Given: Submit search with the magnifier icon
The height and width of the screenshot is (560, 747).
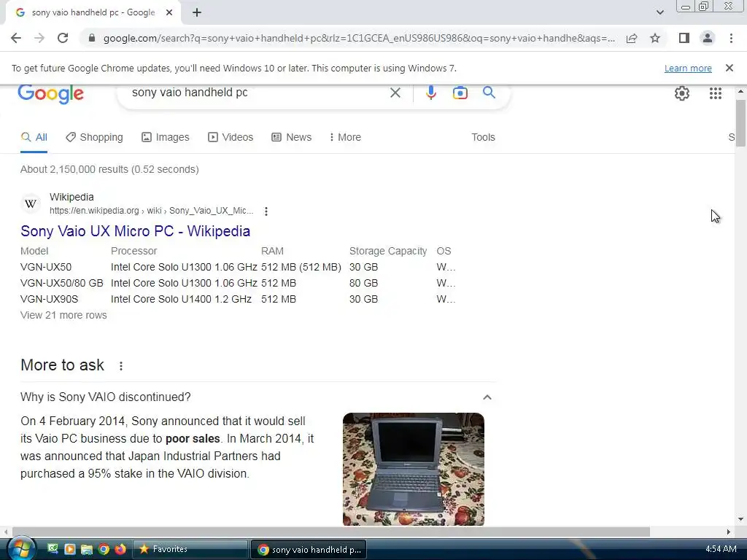Looking at the screenshot, I should (489, 93).
